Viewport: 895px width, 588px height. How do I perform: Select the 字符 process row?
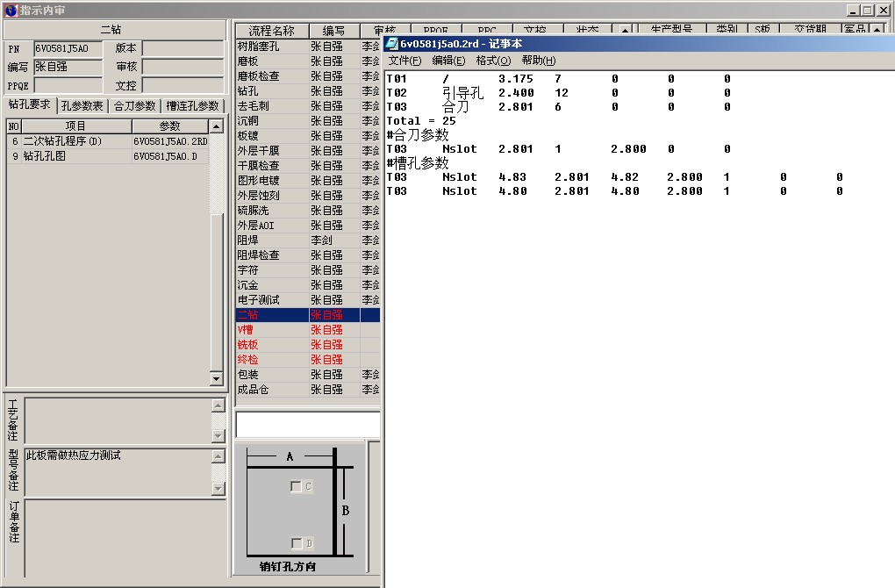[308, 269]
